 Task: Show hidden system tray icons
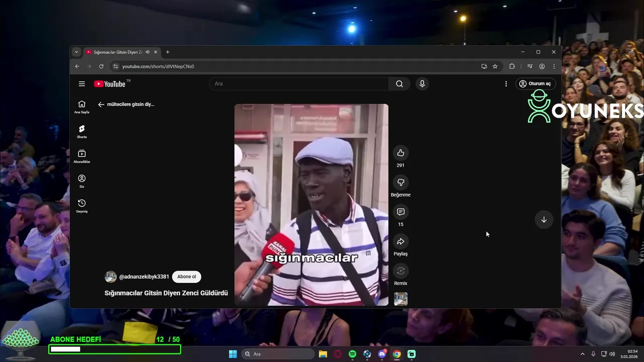click(x=583, y=354)
